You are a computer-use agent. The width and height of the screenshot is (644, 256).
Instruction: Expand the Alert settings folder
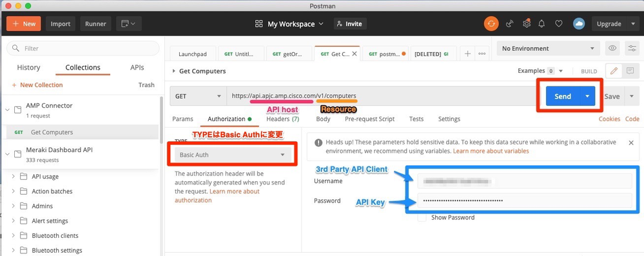click(13, 221)
